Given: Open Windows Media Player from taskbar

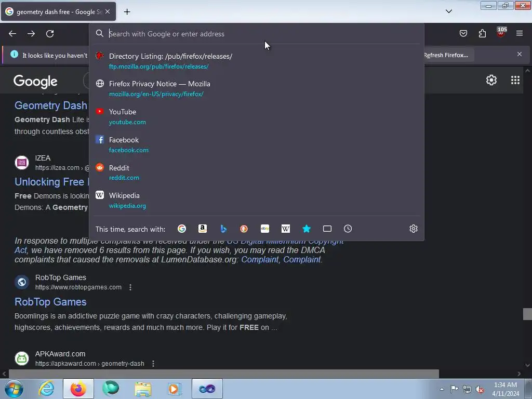Looking at the screenshot, I should point(175,389).
